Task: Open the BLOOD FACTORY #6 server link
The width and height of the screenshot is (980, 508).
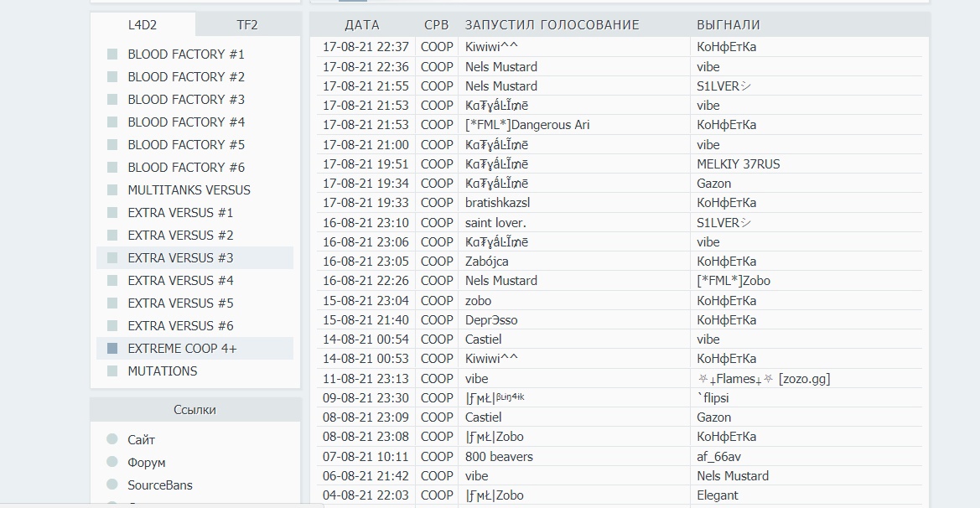Action: click(186, 168)
